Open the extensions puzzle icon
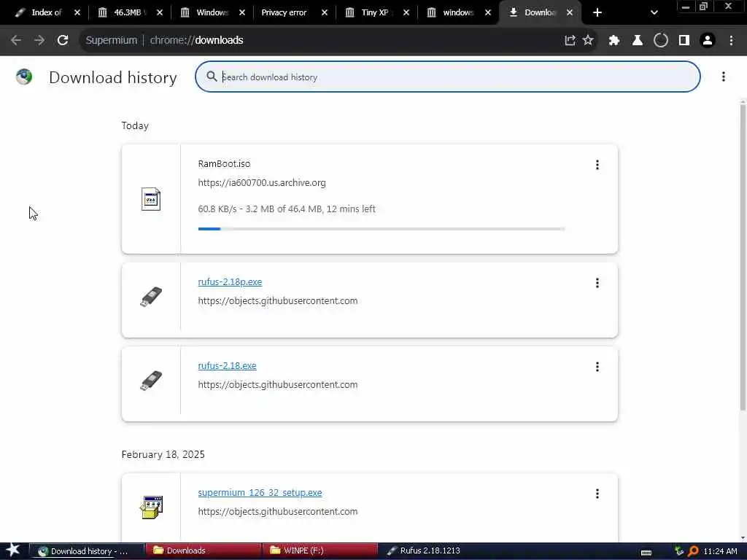Screen dimensions: 747x560 point(614,41)
